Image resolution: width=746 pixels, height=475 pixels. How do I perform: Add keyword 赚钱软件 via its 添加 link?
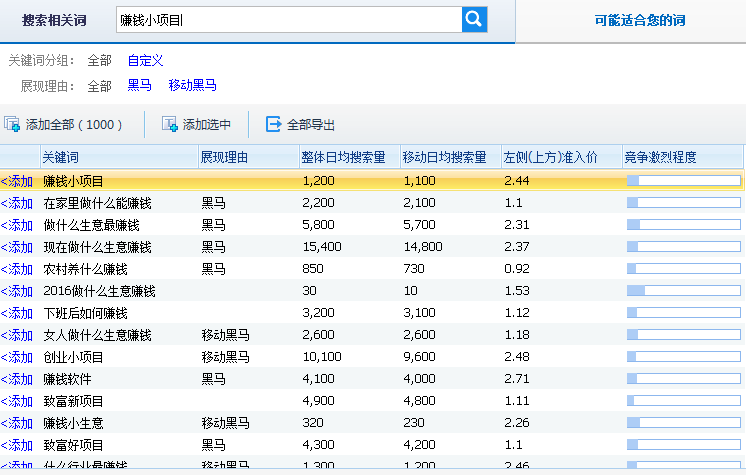(17, 379)
